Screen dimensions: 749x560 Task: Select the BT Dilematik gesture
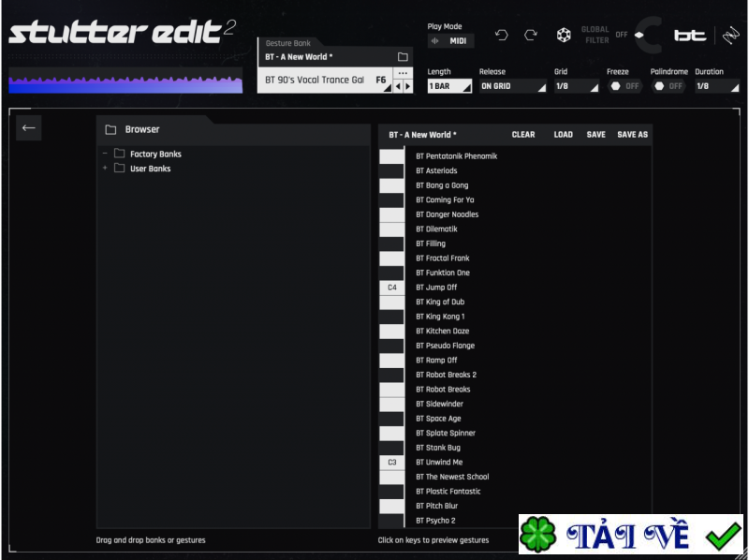(436, 228)
